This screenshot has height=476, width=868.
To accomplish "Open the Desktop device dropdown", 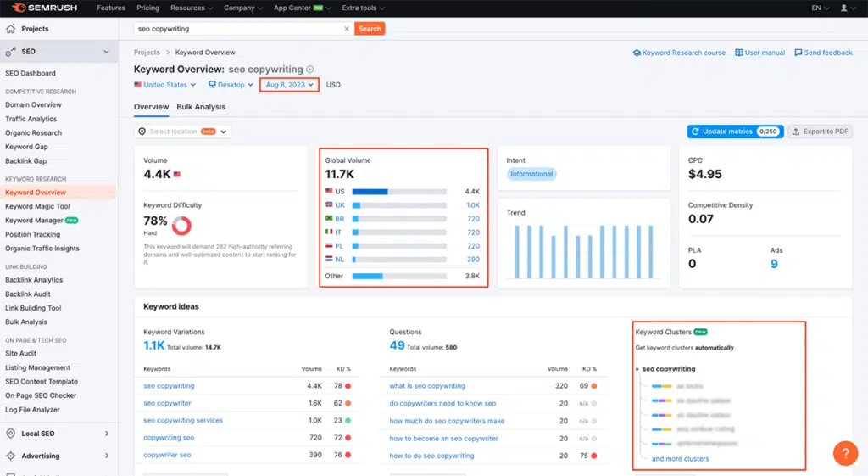I will tap(231, 85).
